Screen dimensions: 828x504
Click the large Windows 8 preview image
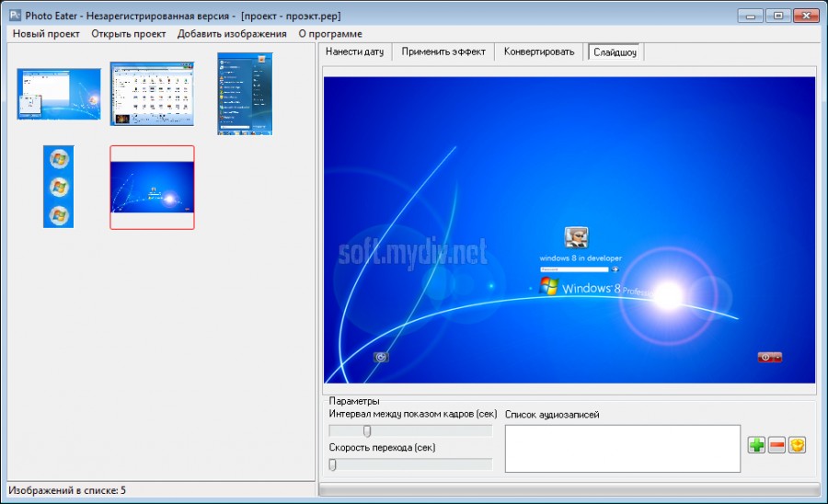(569, 230)
